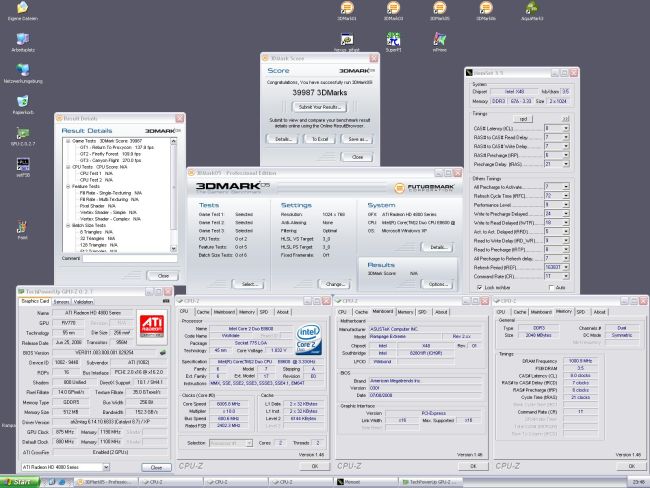Viewport: 650px width, 488px height.
Task: Open the 3DMark06 desktop shortcut
Action: [x=486, y=10]
